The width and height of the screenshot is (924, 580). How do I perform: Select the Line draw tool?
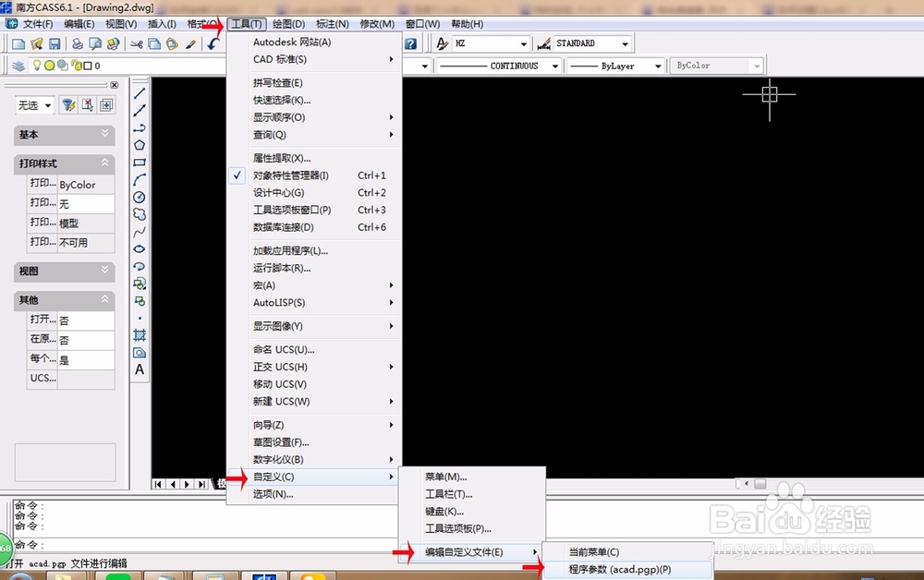[140, 93]
